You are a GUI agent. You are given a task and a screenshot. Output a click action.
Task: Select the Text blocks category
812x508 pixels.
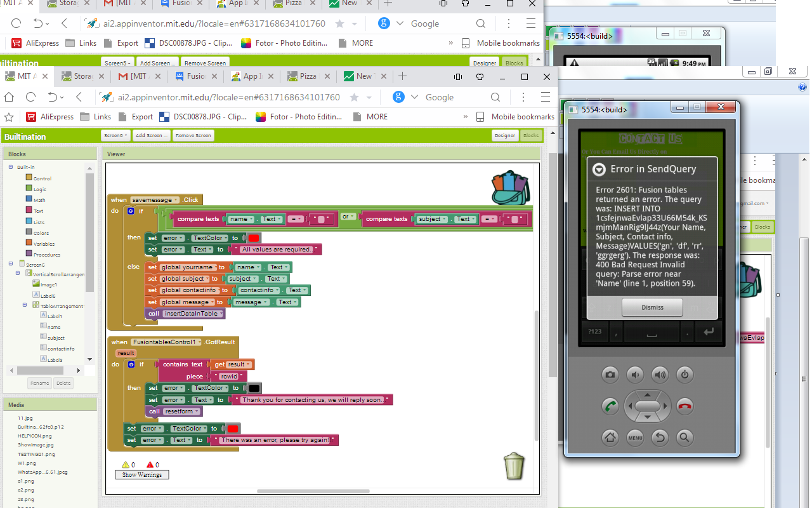[39, 211]
